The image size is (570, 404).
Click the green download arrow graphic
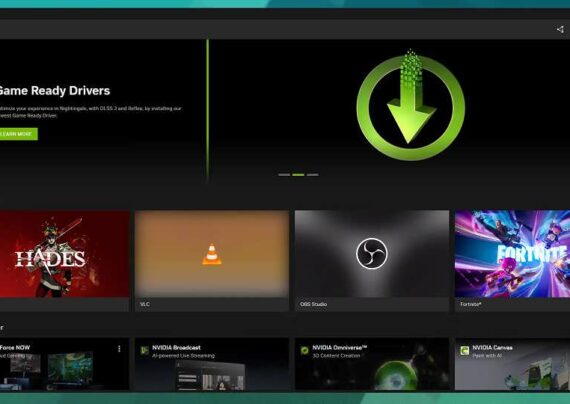tap(411, 105)
